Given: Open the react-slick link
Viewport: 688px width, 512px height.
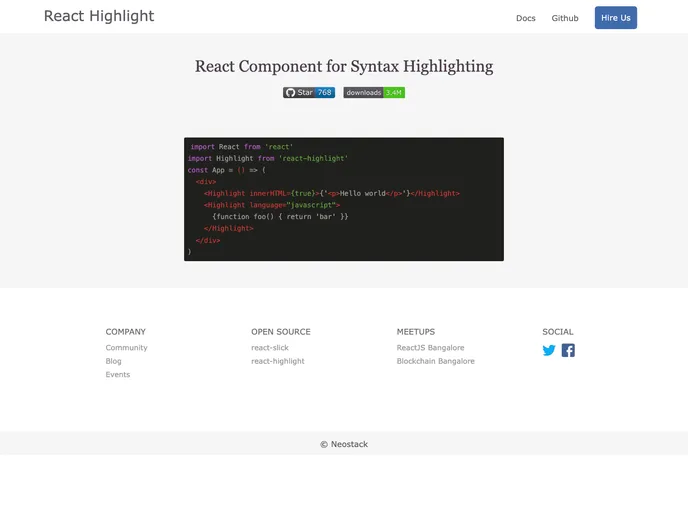Looking at the screenshot, I should [x=270, y=347].
